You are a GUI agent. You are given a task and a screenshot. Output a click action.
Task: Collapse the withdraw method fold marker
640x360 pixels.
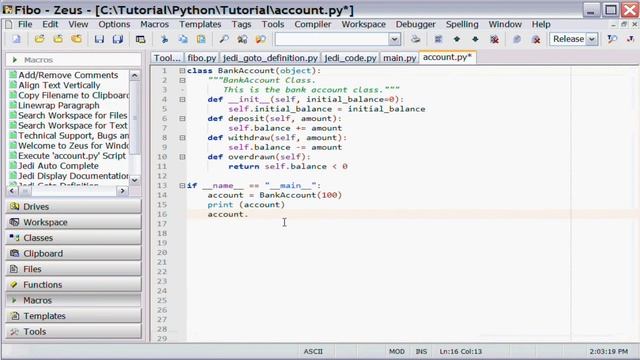(182, 138)
